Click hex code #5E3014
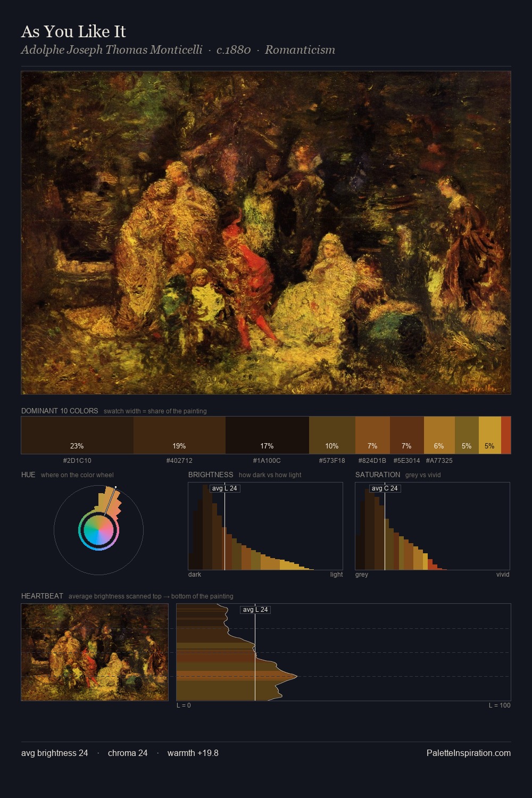 click(407, 461)
